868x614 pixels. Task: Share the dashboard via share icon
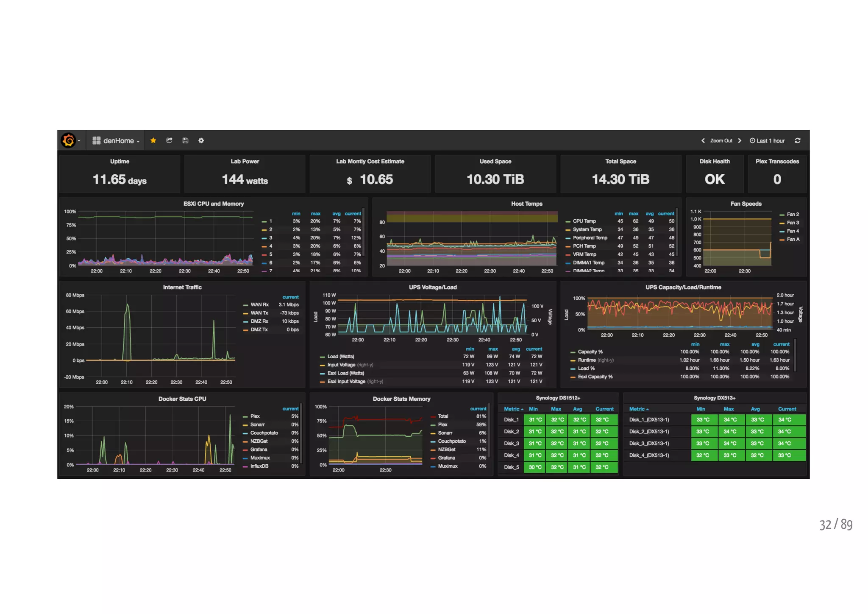click(x=169, y=140)
